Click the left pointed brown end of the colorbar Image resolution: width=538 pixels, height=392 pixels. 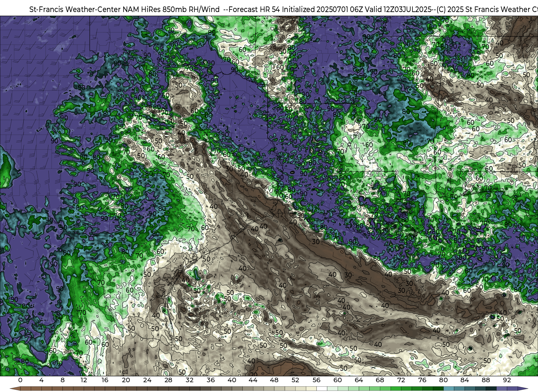[15, 389]
